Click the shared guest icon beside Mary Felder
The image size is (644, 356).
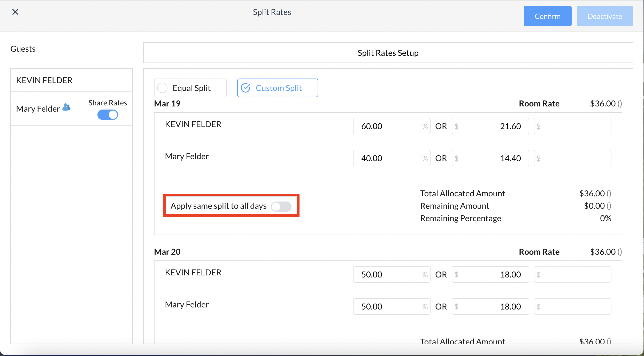66,107
